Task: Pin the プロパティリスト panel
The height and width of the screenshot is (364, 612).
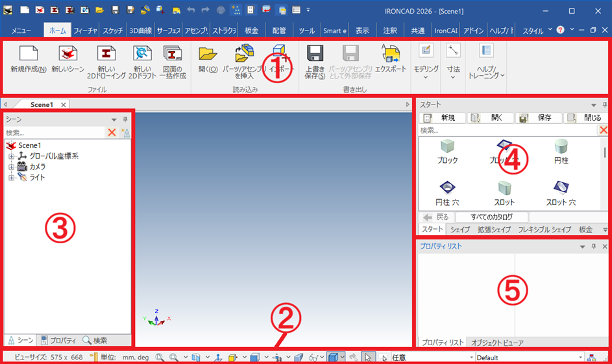Action: click(594, 247)
